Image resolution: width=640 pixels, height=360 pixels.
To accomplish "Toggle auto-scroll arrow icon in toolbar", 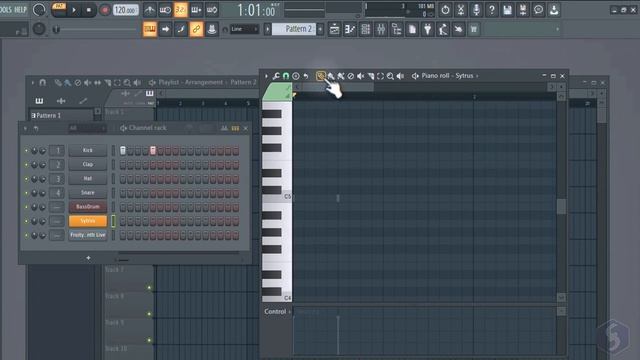I will pos(165,29).
